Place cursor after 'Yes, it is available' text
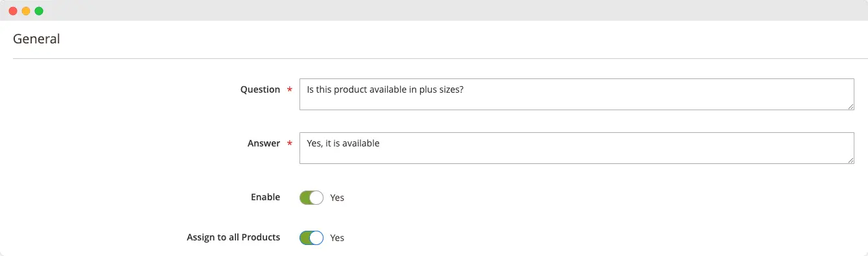 [381, 143]
